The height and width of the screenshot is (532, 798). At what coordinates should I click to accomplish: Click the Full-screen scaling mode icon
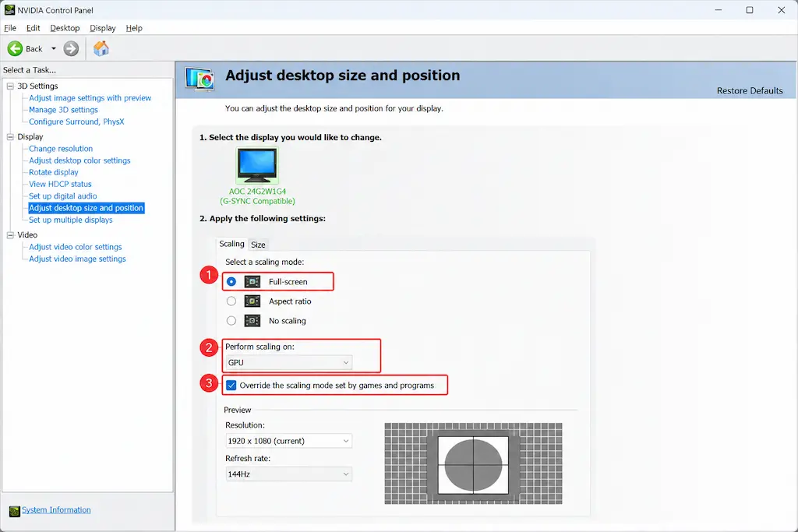click(252, 282)
